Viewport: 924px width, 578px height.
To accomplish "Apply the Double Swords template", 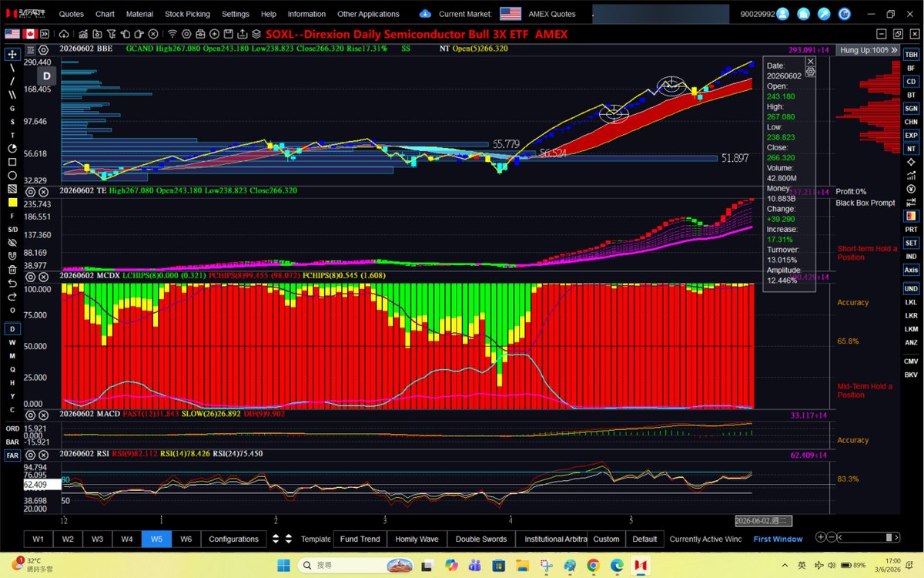I will (481, 539).
